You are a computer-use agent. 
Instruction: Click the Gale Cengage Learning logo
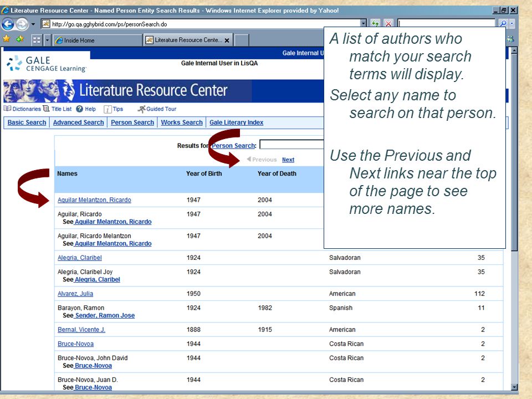[47, 63]
